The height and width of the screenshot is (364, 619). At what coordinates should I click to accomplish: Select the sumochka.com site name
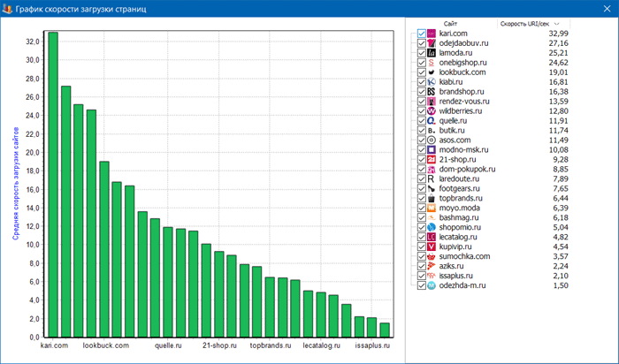tap(464, 256)
